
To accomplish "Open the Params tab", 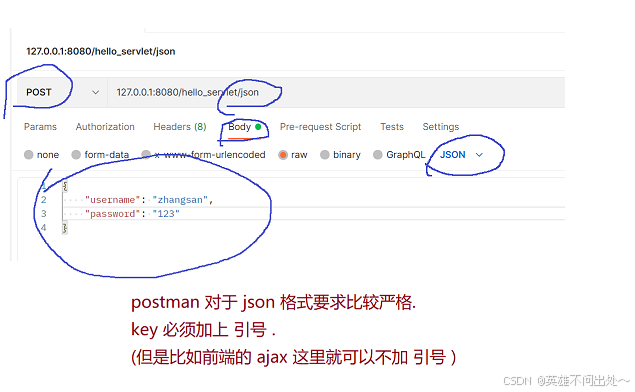I will pos(40,127).
